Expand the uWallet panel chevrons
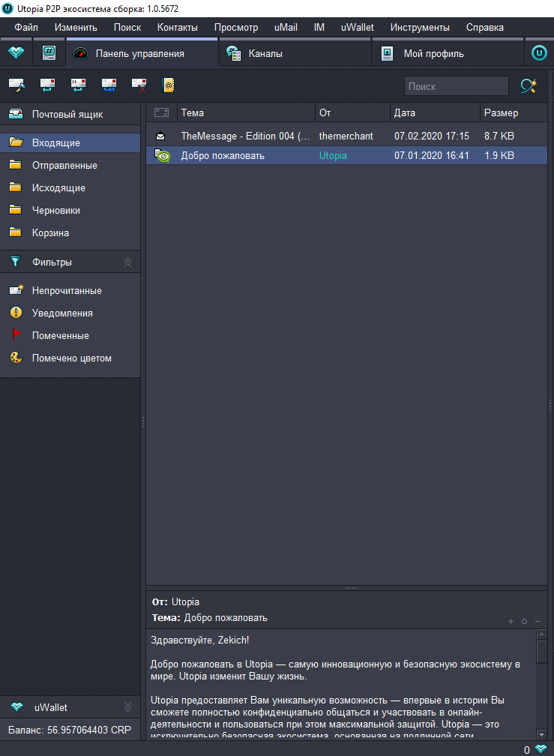This screenshot has height=756, width=554. tap(127, 706)
